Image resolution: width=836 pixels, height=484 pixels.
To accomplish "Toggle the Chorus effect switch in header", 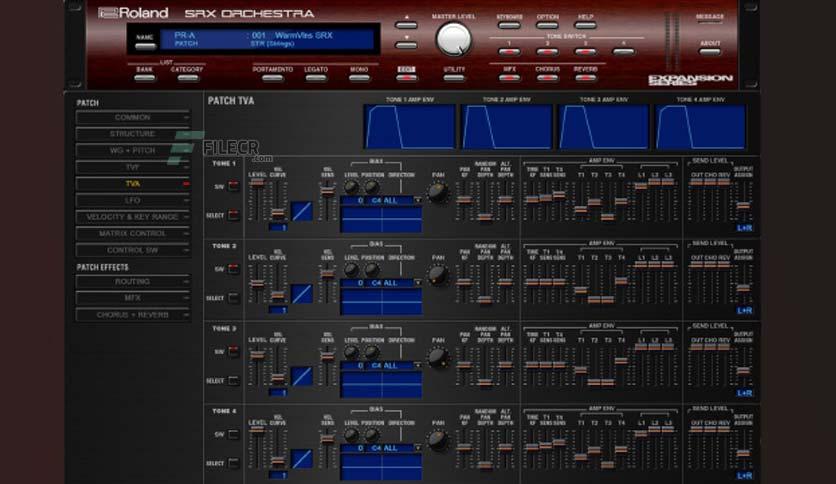I will [547, 78].
